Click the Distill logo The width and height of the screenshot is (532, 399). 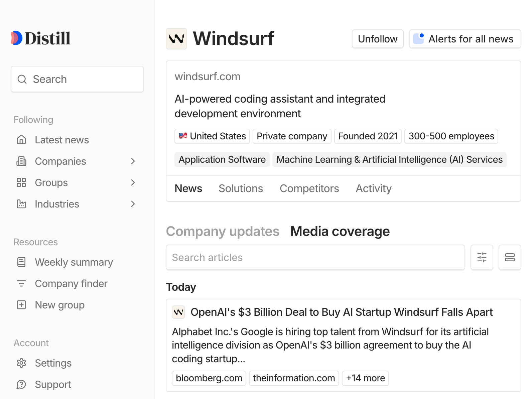(40, 38)
